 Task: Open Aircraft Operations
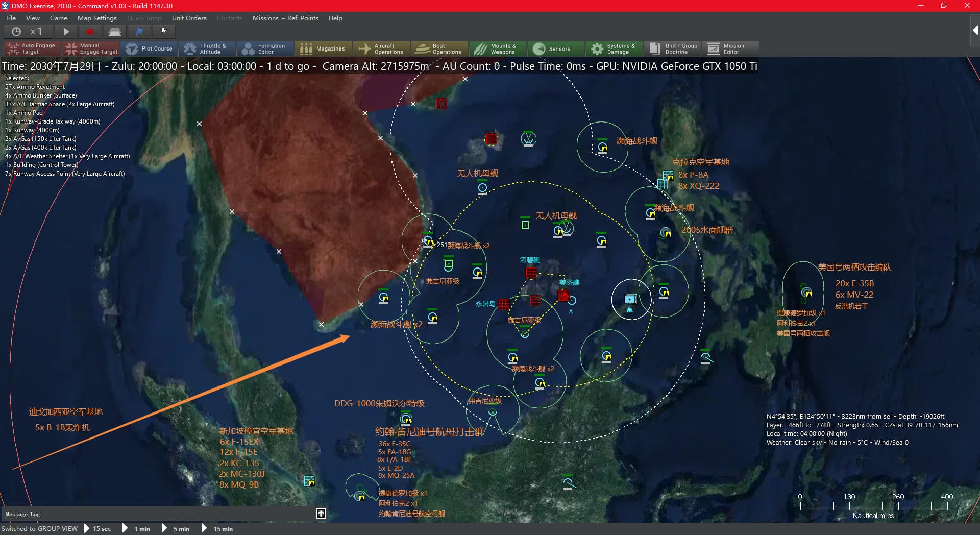tap(381, 48)
